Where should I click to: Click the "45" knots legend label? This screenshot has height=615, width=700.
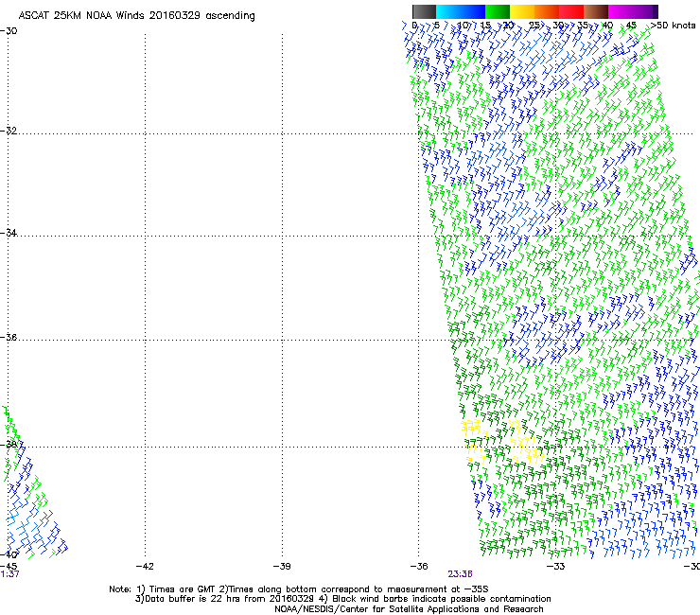[x=631, y=26]
